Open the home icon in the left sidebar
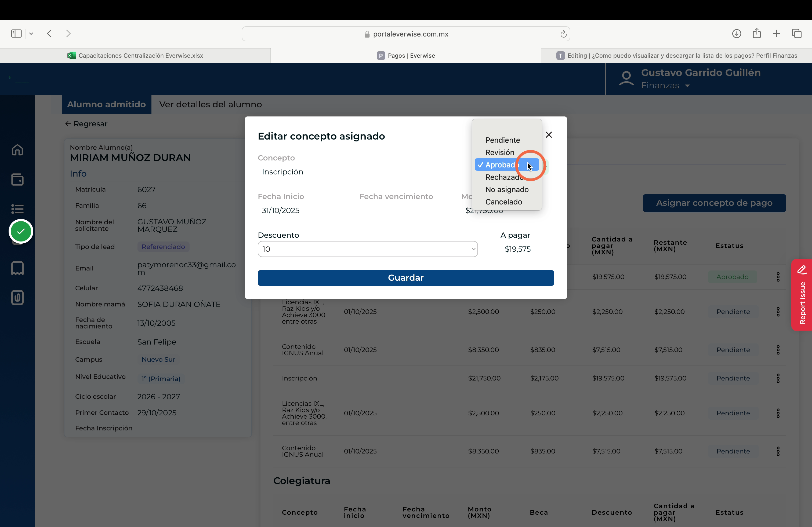The width and height of the screenshot is (812, 527). pos(17,150)
